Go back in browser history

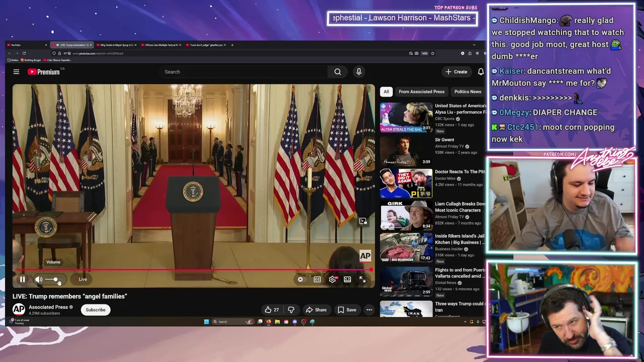pos(11,53)
